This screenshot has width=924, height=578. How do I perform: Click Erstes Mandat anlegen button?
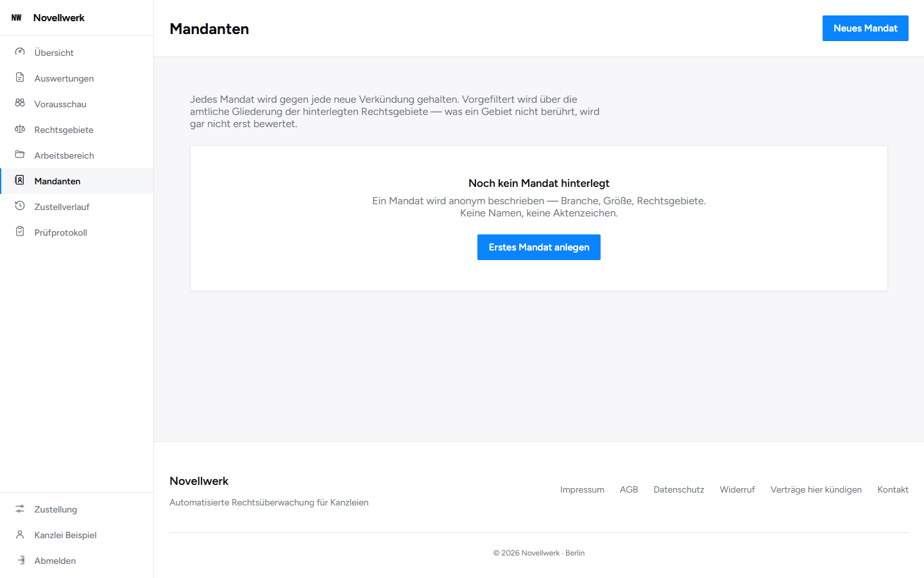539,247
